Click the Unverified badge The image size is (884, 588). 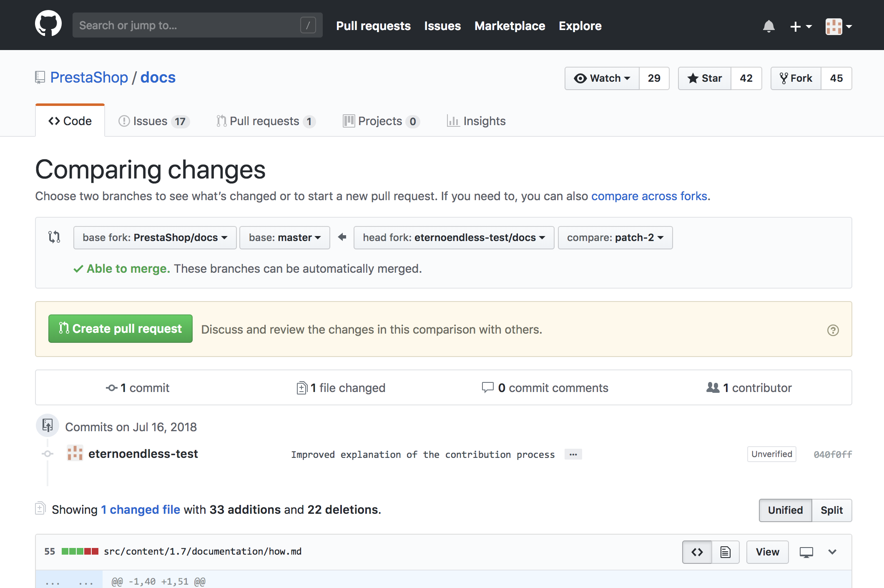(771, 454)
